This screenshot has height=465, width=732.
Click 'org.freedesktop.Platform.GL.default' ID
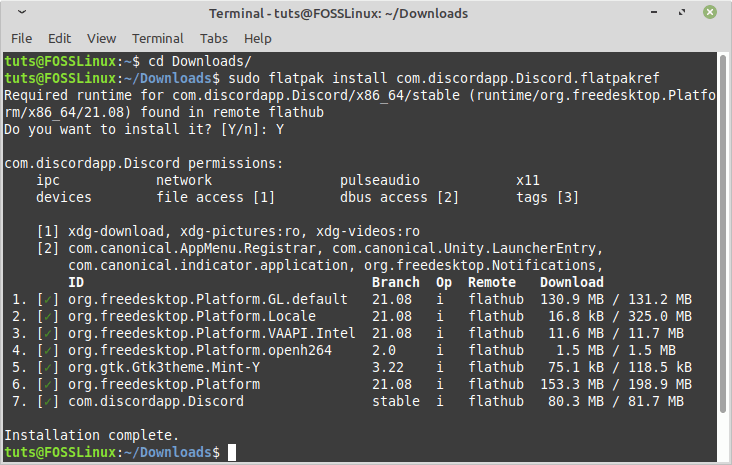pyautogui.click(x=208, y=299)
